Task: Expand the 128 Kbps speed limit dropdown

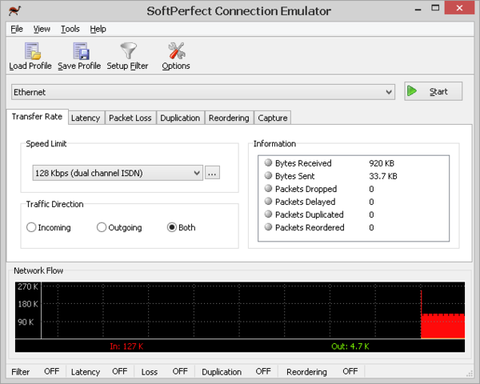Action: pos(118,173)
